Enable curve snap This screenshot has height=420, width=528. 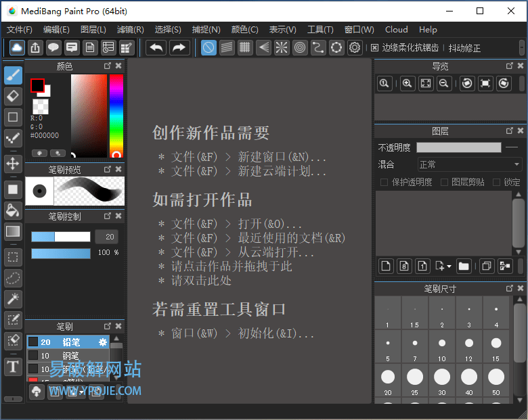pos(318,47)
